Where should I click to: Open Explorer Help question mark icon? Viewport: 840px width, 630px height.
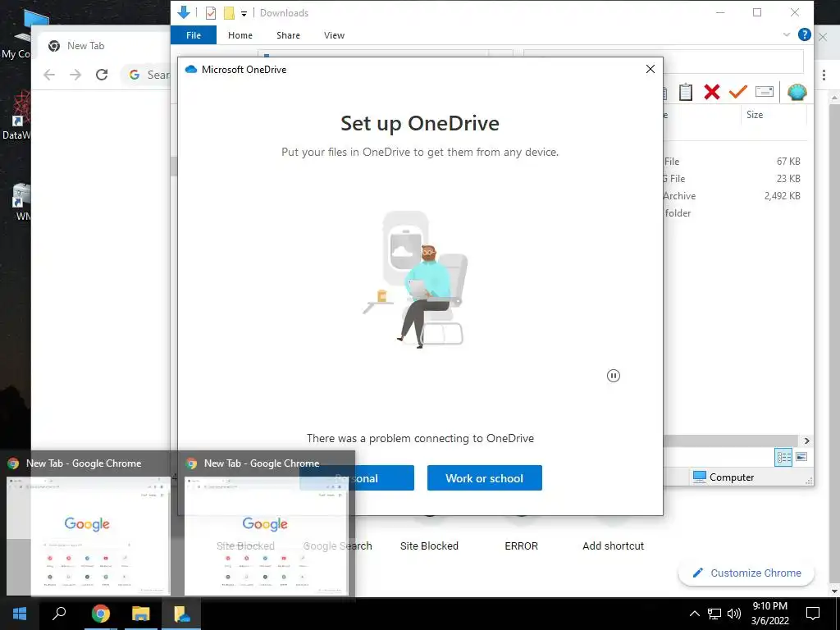(x=804, y=34)
